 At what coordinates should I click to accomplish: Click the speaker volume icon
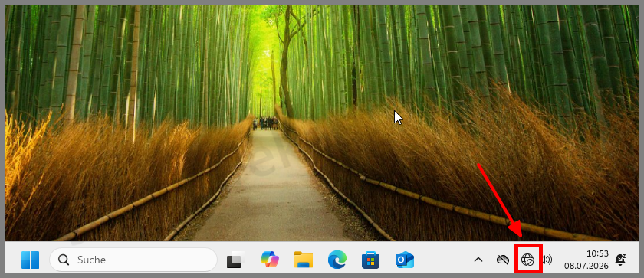point(547,260)
